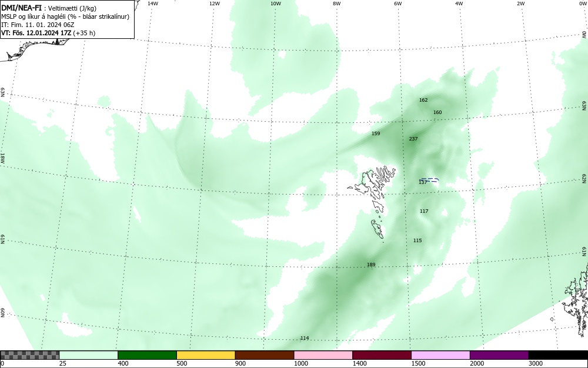Click the IT initial time line
588x368 pixels.
[x=38, y=25]
